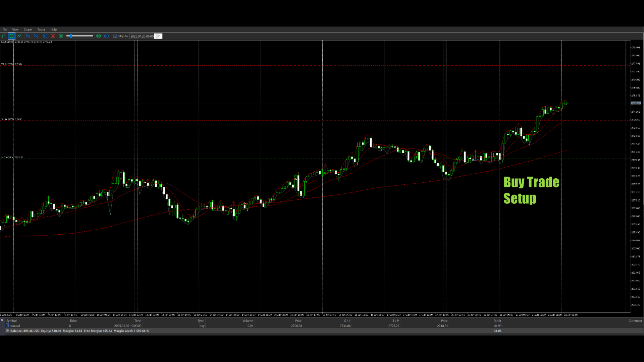Open the Charts menu
The image size is (644, 362).
coord(28,29)
